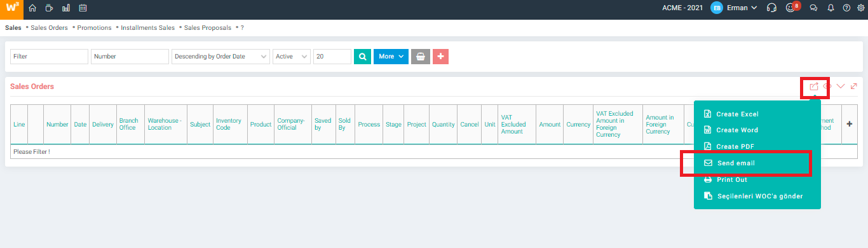
Task: Open the calendar icon in top bar
Action: point(83,8)
